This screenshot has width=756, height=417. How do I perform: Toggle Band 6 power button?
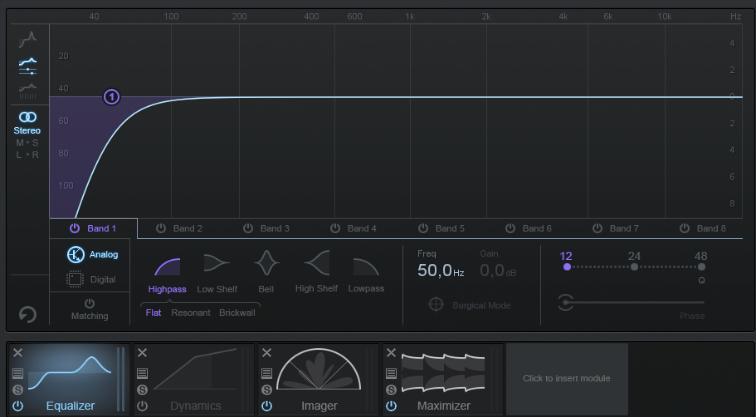510,228
